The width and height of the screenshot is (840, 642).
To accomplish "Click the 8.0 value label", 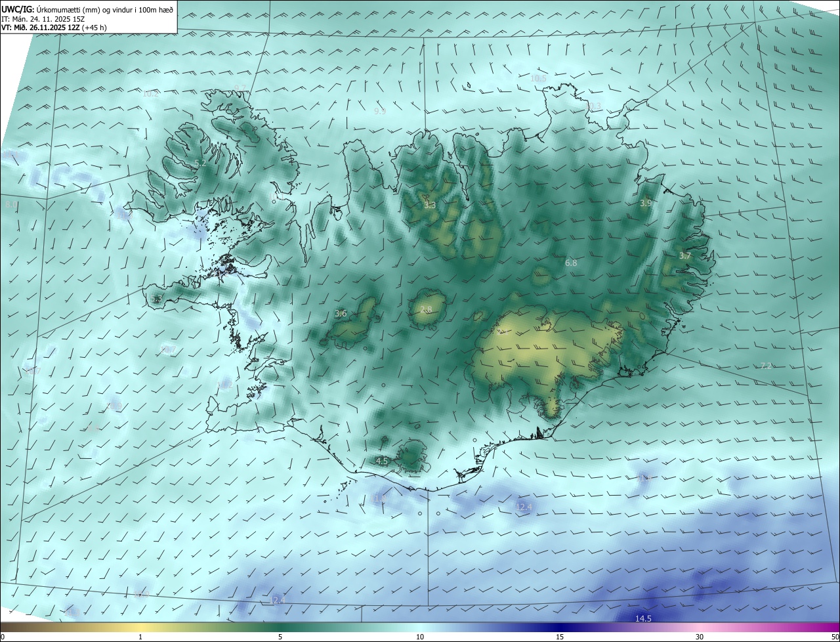I will point(11,205).
